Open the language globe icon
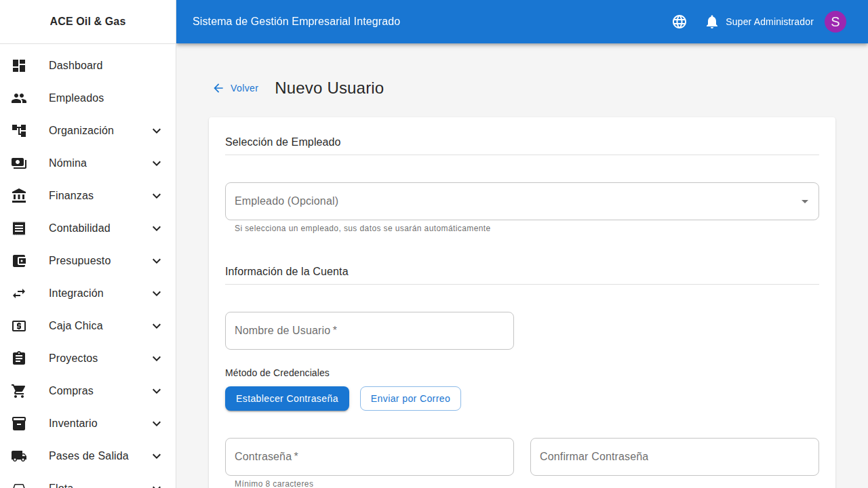The image size is (868, 488). pos(679,22)
